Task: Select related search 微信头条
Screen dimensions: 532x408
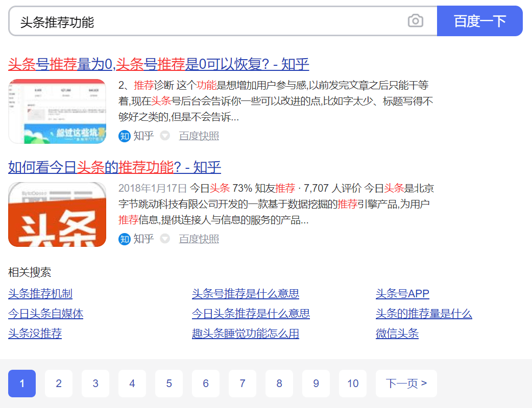Action: pos(397,334)
